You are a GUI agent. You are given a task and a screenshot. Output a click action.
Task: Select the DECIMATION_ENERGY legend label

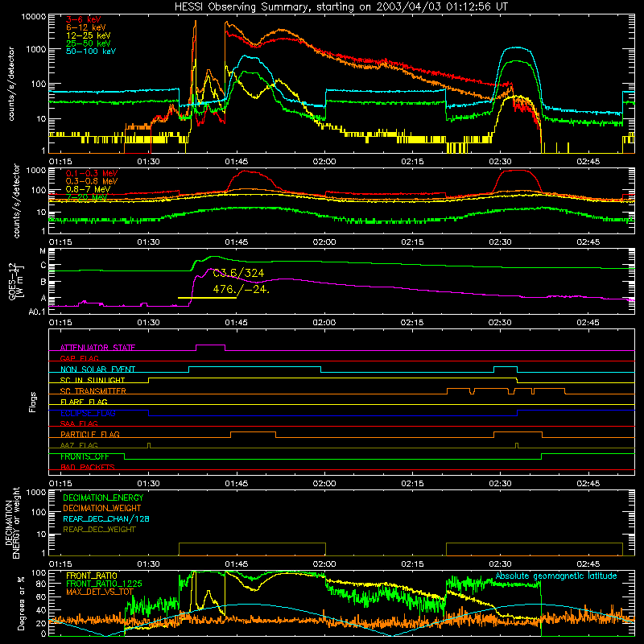pos(103,497)
